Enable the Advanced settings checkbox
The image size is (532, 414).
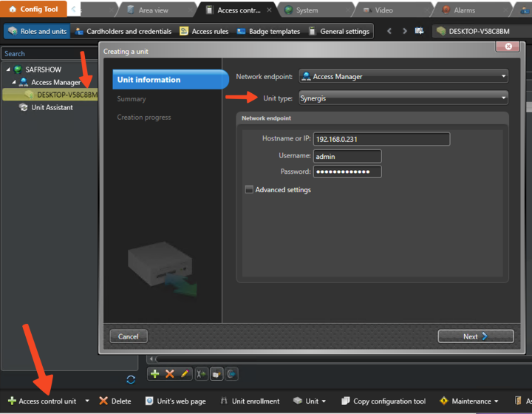click(249, 190)
